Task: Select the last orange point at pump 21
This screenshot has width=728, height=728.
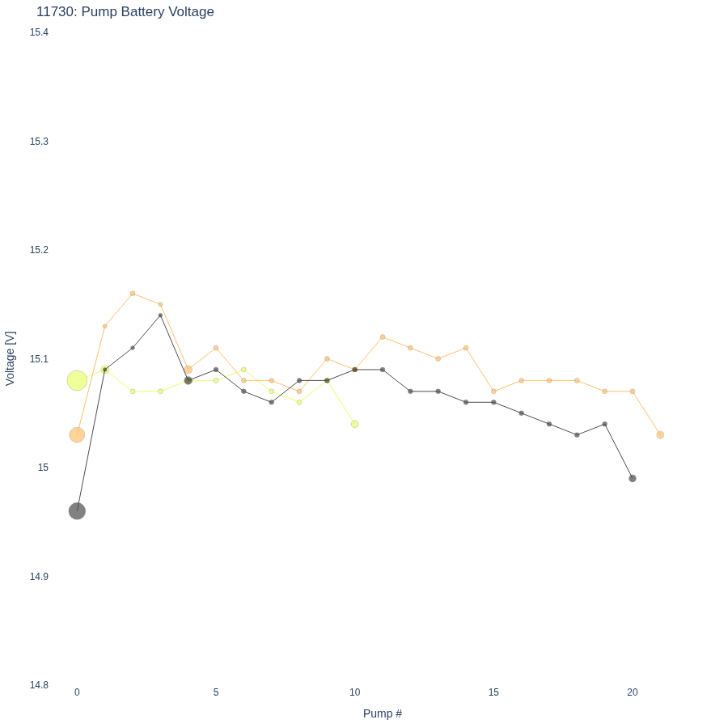Action: 660,435
